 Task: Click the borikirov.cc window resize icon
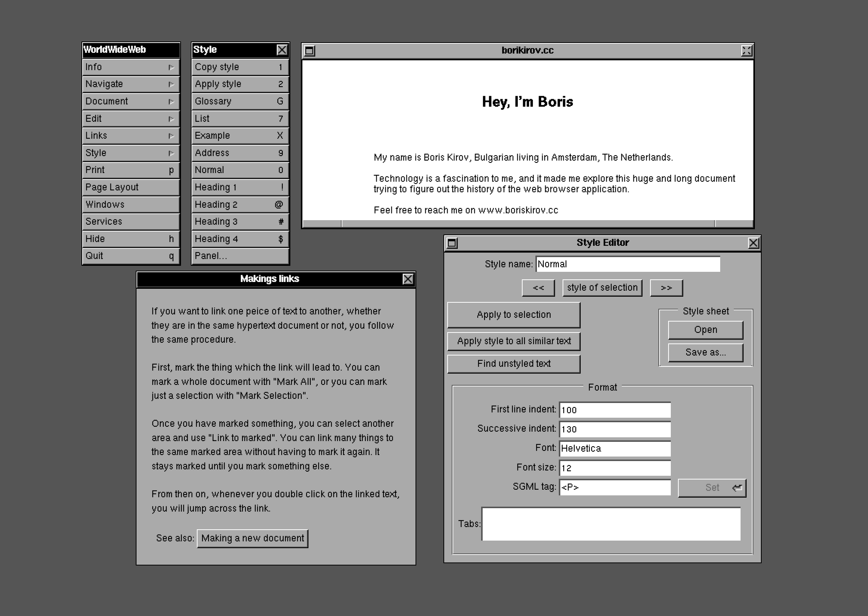pyautogui.click(x=746, y=51)
